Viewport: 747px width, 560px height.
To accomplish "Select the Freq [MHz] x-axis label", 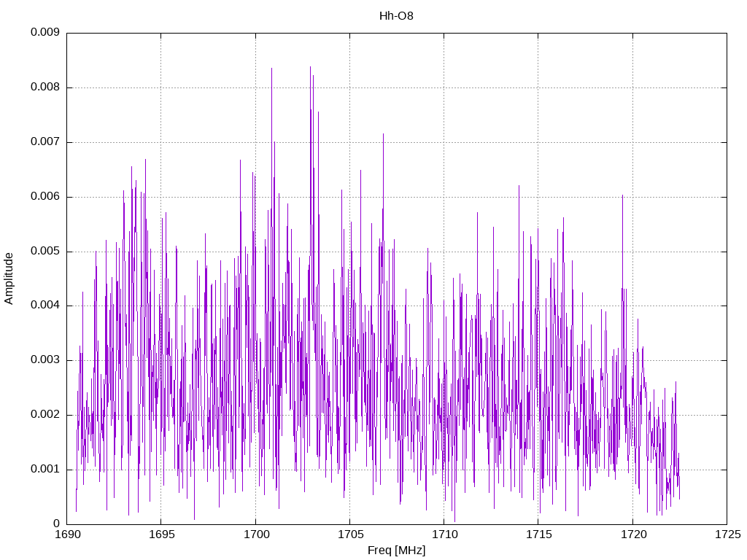I will (x=396, y=551).
